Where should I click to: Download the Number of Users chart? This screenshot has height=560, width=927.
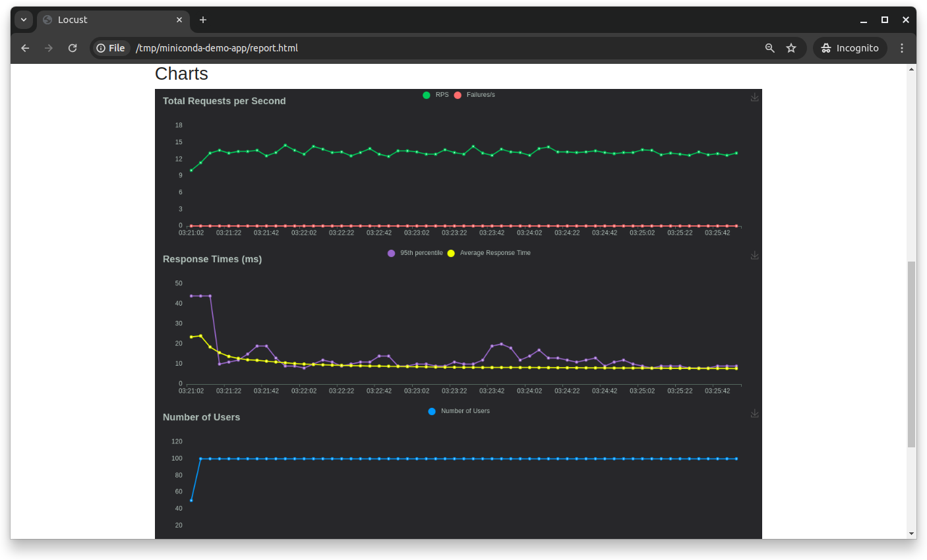point(754,414)
